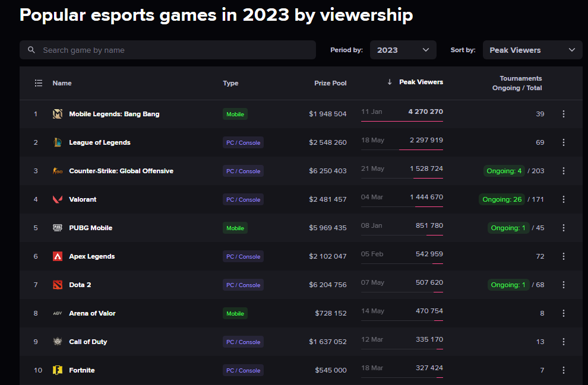
Task: Show more options for Dota 2 row
Action: pyautogui.click(x=563, y=285)
